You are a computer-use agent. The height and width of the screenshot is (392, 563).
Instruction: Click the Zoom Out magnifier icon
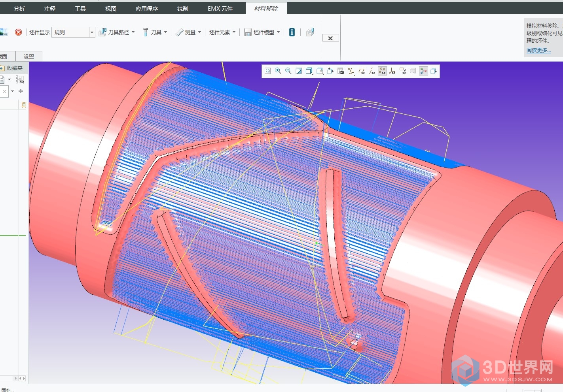pyautogui.click(x=288, y=71)
